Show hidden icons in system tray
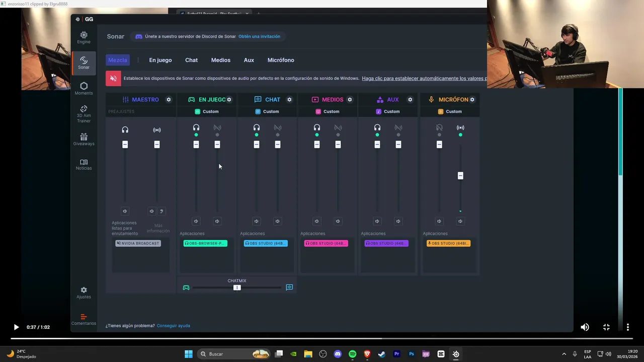Viewport: 644px width, 362px height. (x=564, y=354)
